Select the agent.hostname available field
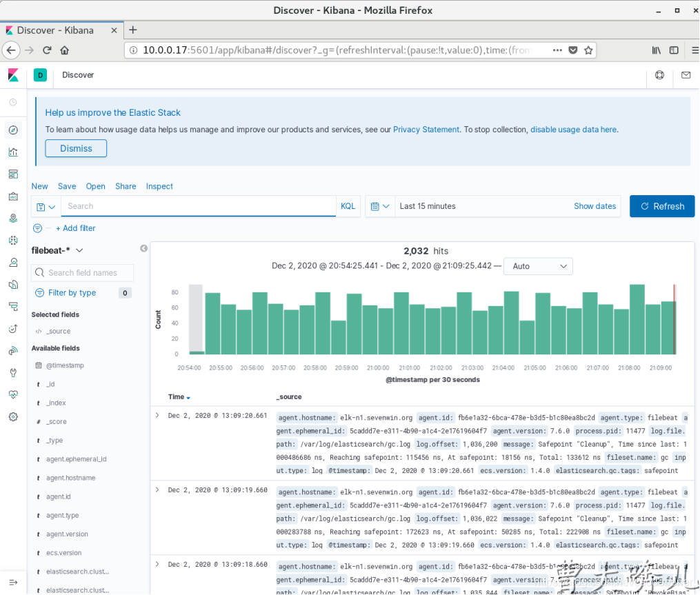 (70, 478)
